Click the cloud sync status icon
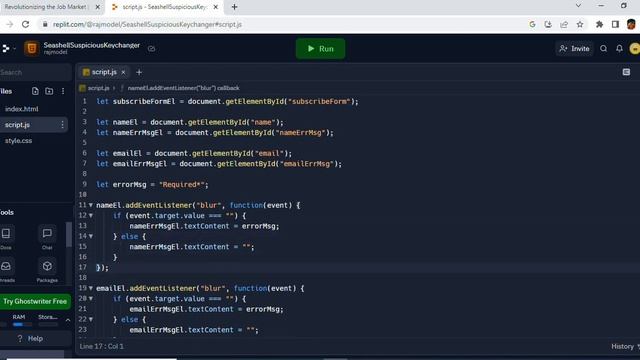 tap(151, 49)
